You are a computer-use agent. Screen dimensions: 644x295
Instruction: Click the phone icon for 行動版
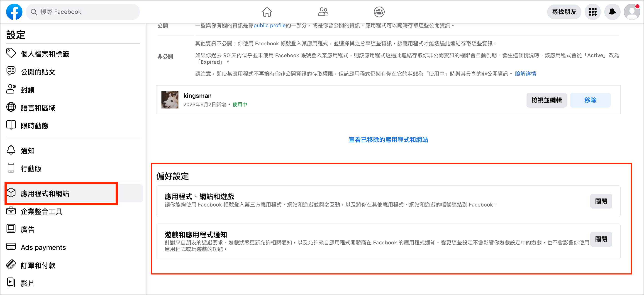[11, 168]
